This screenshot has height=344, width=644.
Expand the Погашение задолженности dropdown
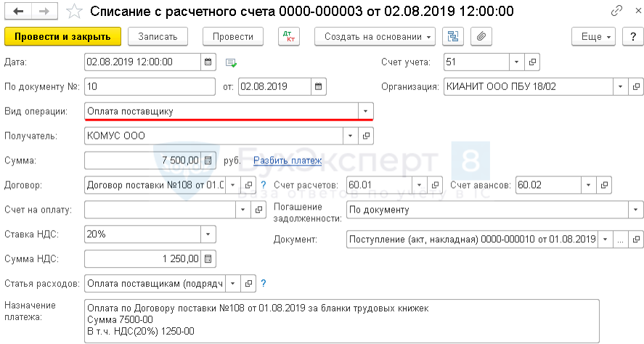coord(636,210)
